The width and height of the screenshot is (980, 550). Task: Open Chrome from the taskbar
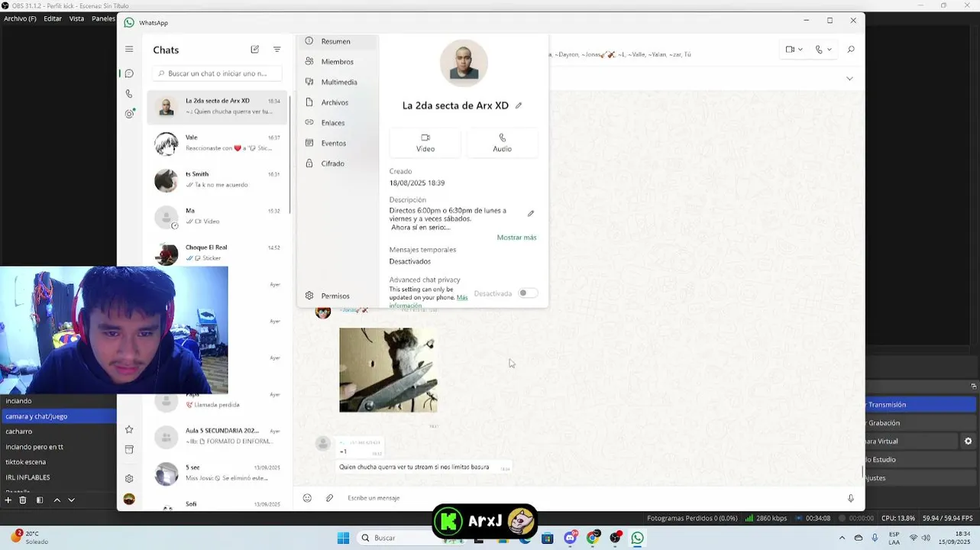tap(593, 538)
